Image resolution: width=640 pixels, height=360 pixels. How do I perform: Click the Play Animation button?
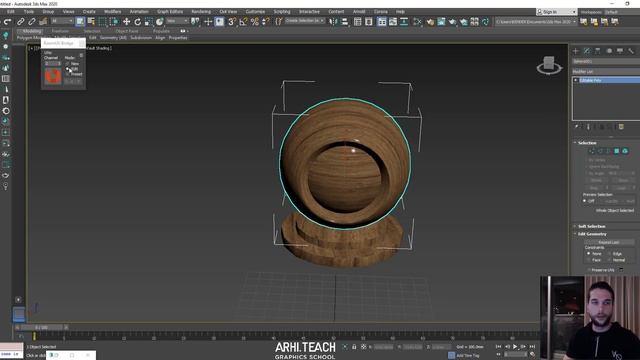pyautogui.click(x=515, y=347)
